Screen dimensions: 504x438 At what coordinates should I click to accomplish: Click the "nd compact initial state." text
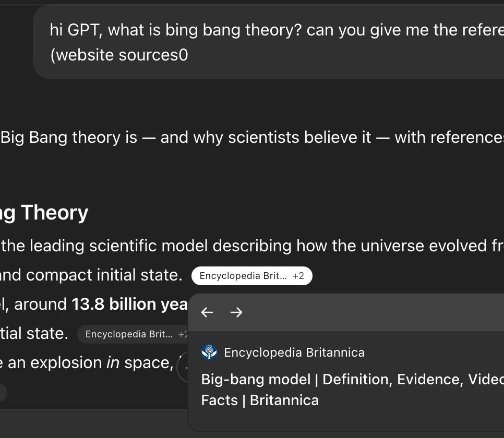pos(91,275)
